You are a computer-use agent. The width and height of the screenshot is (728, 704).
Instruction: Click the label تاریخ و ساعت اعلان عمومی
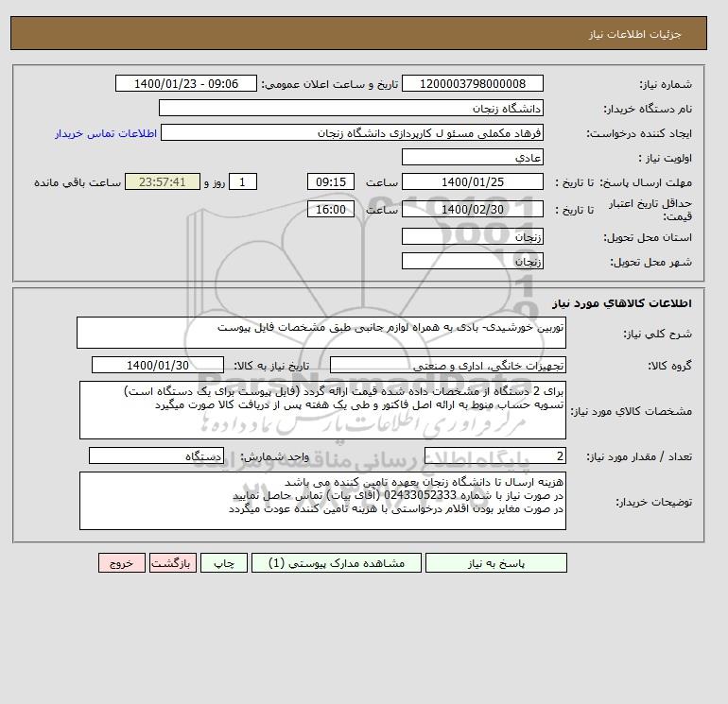point(330,84)
